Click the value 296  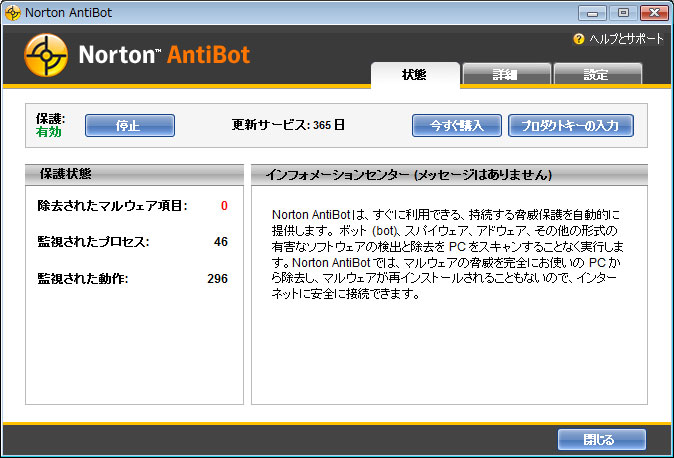point(218,279)
